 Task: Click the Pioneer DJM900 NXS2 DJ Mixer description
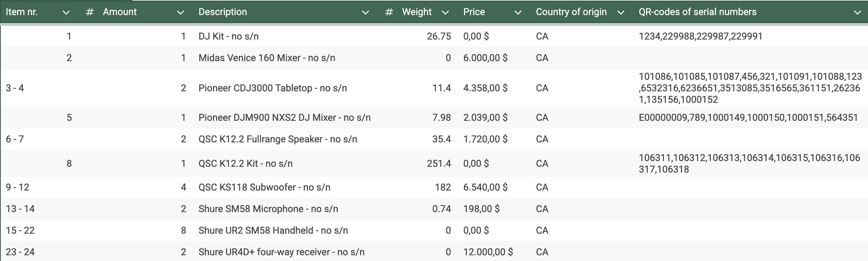coord(285,118)
